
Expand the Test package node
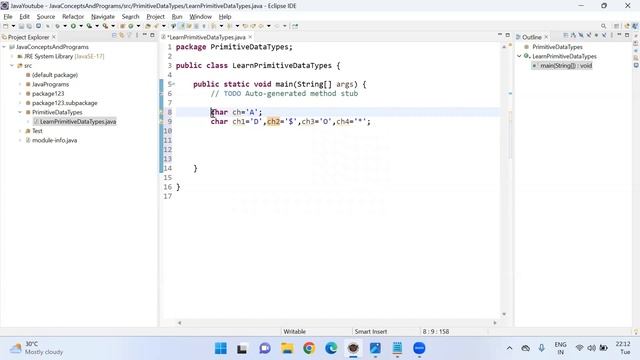click(20, 131)
